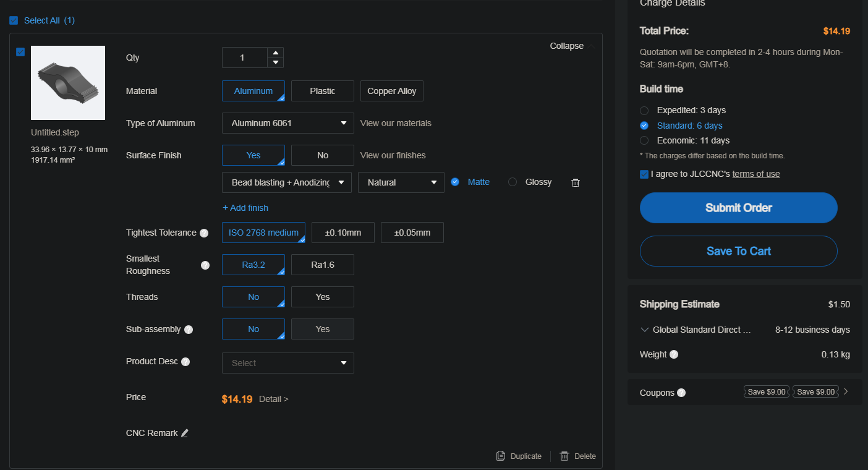Viewport: 868px width, 470px height.
Task: Click help icon beside Weight
Action: pyautogui.click(x=674, y=354)
